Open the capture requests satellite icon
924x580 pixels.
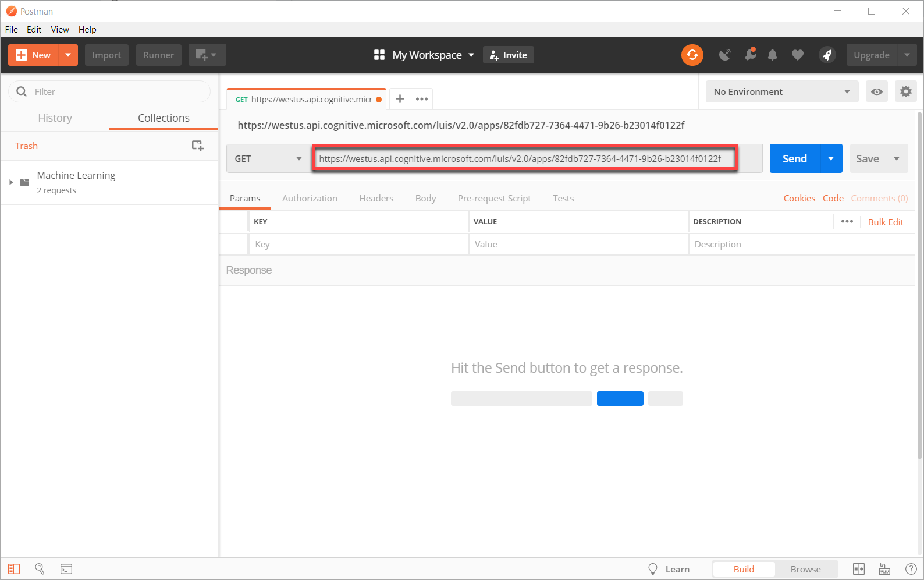pyautogui.click(x=724, y=55)
